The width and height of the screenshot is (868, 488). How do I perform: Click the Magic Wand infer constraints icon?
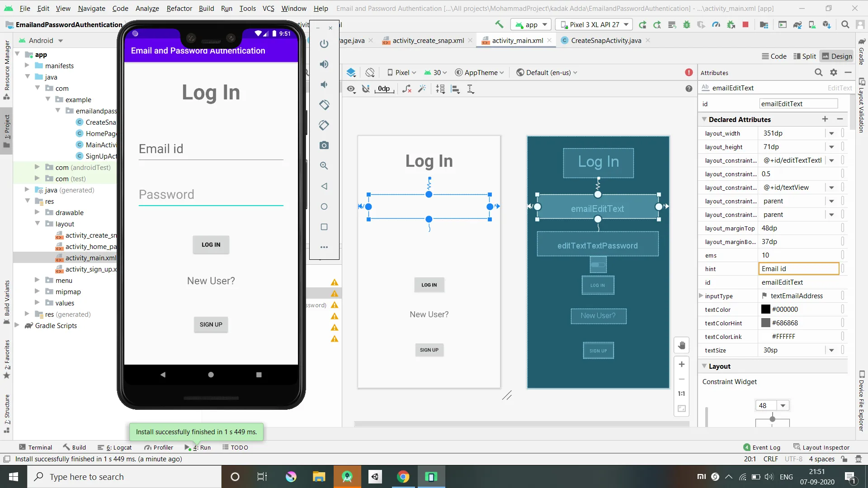pos(422,89)
